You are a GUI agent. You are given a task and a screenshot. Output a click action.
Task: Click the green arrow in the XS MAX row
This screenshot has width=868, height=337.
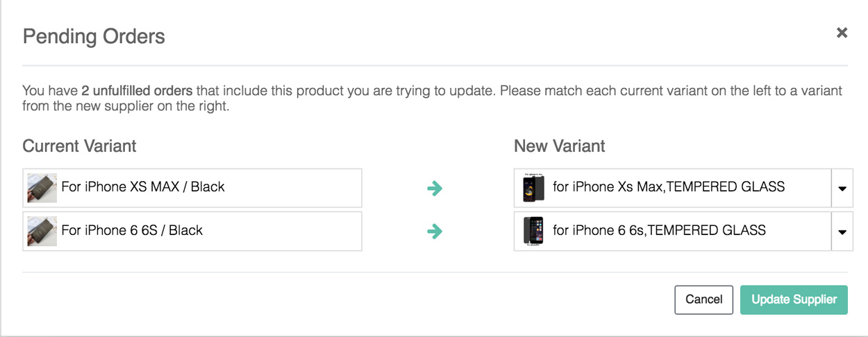pos(435,188)
